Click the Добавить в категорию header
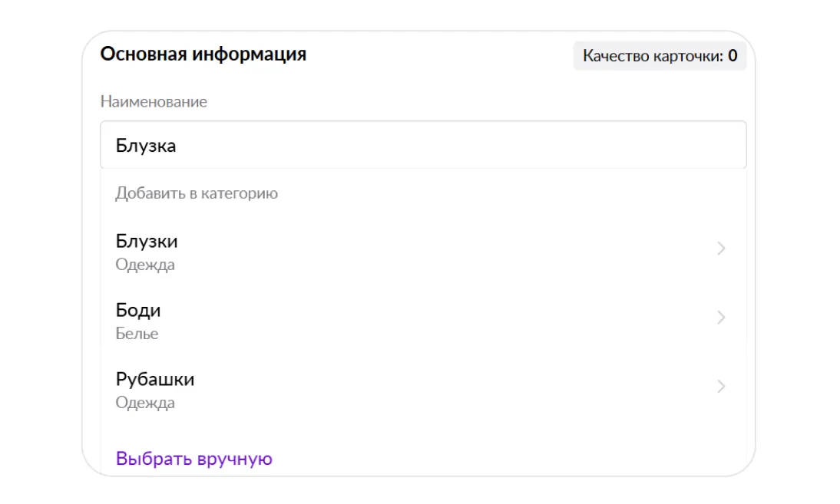Screen dimensions: 840x504 pyautogui.click(x=197, y=193)
